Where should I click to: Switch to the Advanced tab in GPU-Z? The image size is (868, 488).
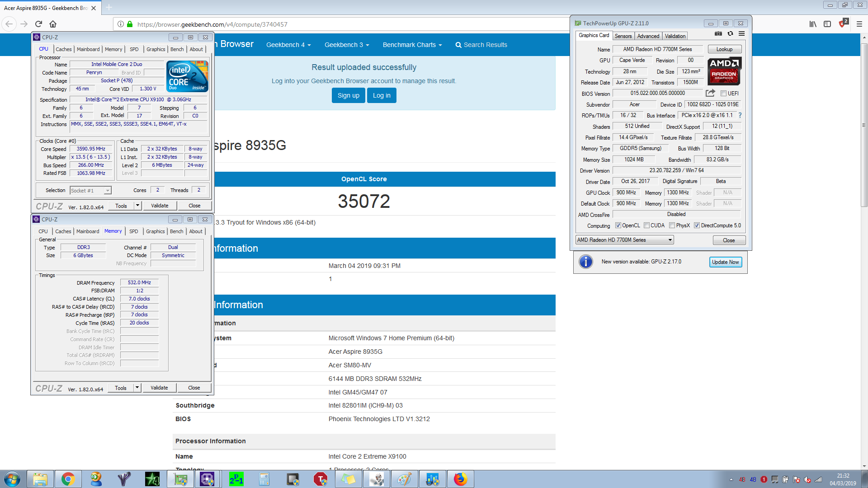click(648, 36)
